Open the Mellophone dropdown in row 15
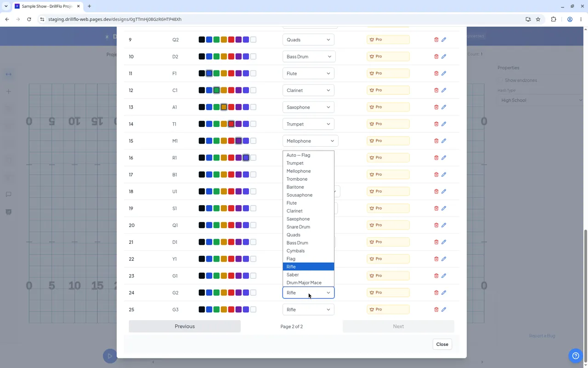Viewport: 588px width, 368px height. 311,141
